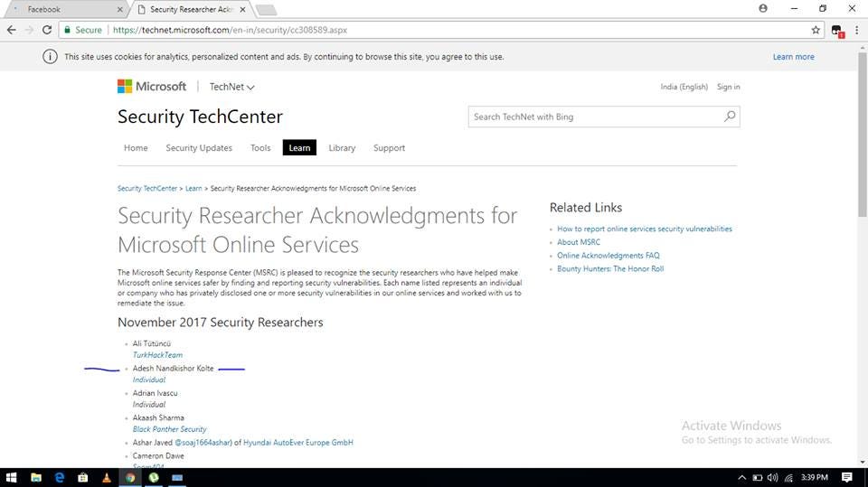Click the Black Panther Security link

coord(169,429)
